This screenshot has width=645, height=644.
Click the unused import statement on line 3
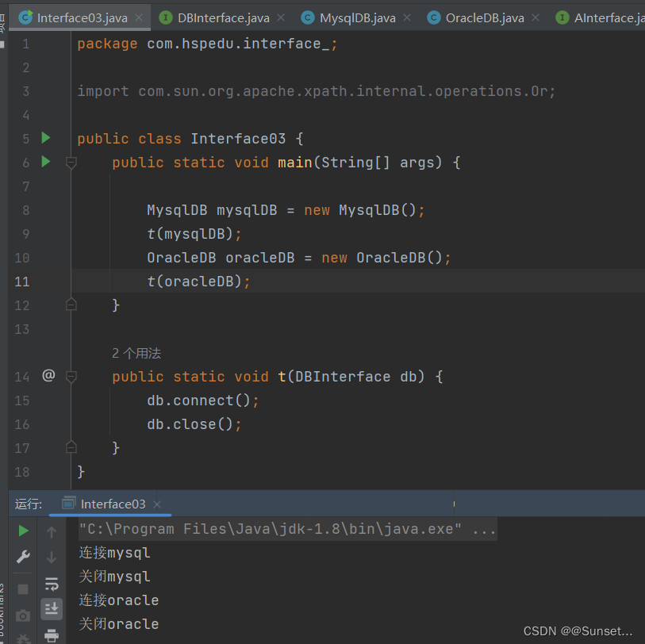click(x=317, y=91)
